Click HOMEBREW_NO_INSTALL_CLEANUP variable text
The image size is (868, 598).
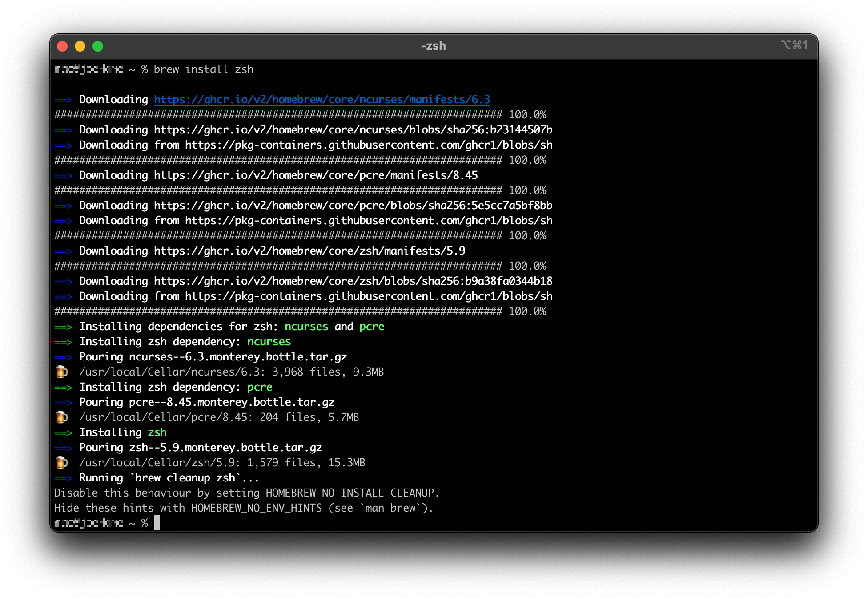click(x=350, y=493)
